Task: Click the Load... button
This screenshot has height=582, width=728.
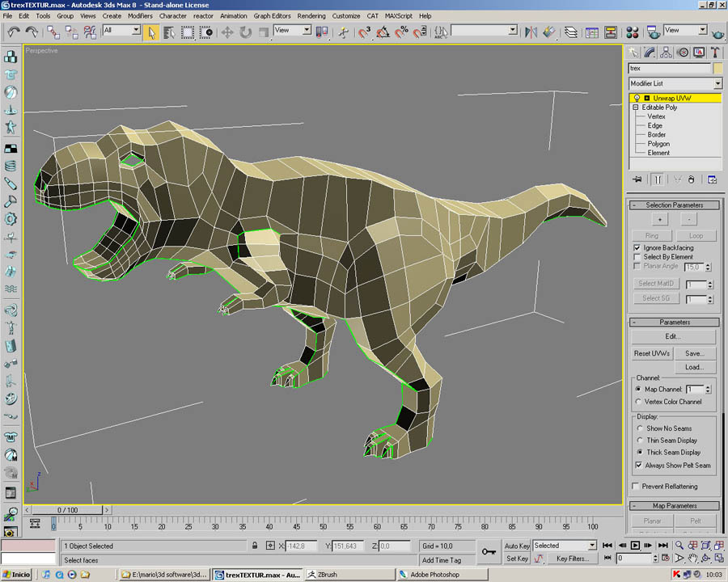Action: [x=695, y=367]
